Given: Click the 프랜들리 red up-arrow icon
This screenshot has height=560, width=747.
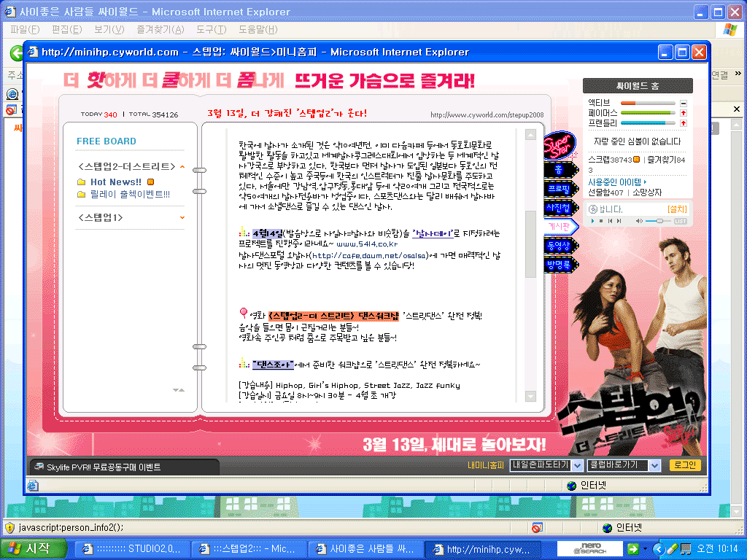Looking at the screenshot, I should (x=683, y=122).
